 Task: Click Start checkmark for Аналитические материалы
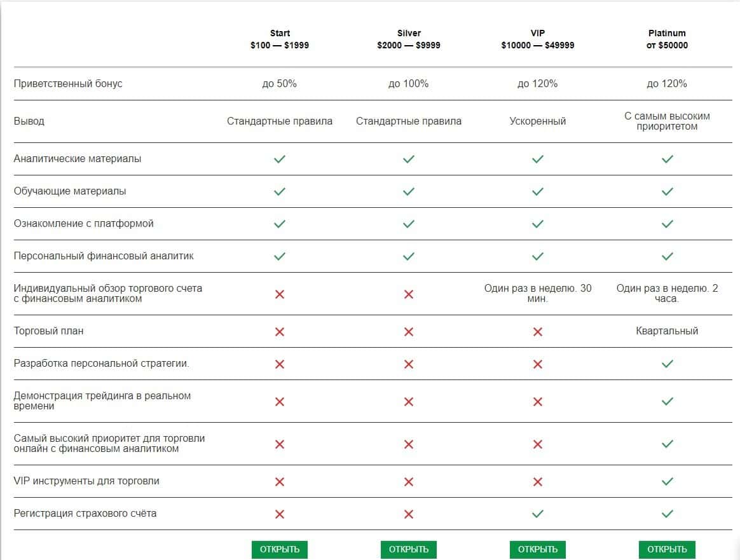(279, 159)
